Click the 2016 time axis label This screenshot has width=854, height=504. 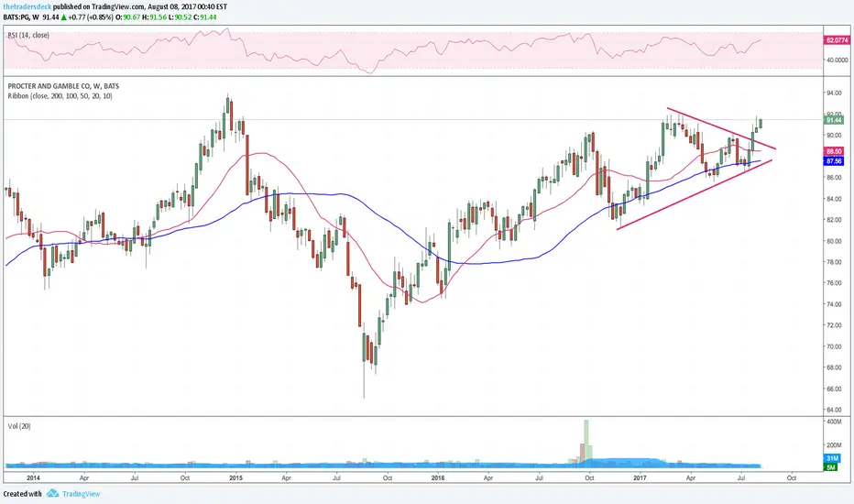pyautogui.click(x=437, y=477)
